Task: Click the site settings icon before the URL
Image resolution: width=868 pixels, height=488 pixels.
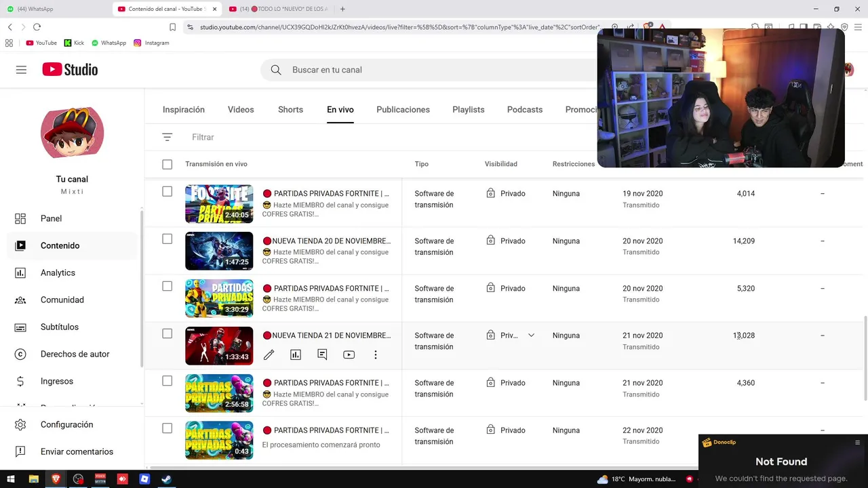Action: tap(190, 27)
